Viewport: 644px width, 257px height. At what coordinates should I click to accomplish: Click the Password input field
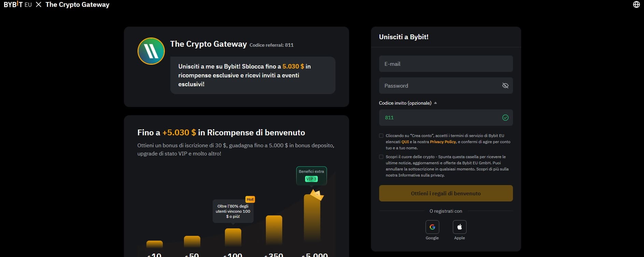(446, 86)
